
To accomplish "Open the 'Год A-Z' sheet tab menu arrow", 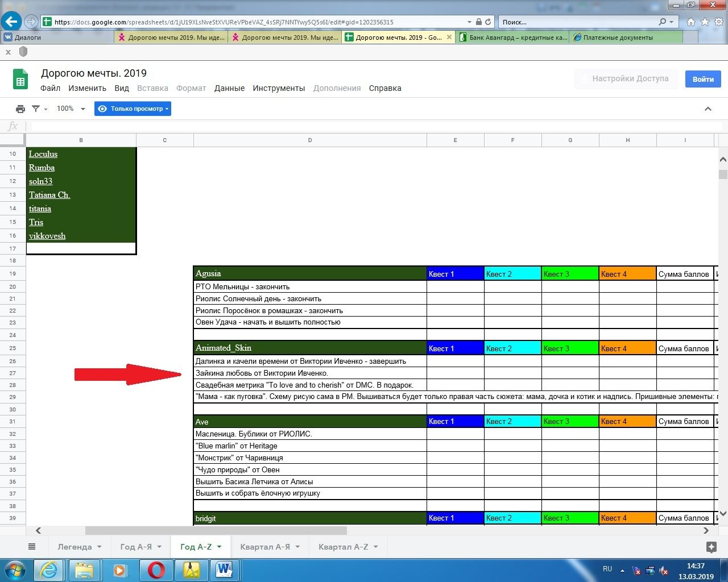I will click(x=220, y=547).
